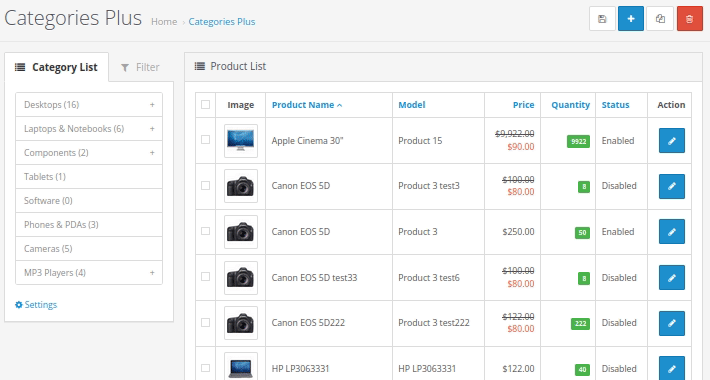Click the blue add new plus button
Viewport: 710px width, 380px height.
click(631, 19)
